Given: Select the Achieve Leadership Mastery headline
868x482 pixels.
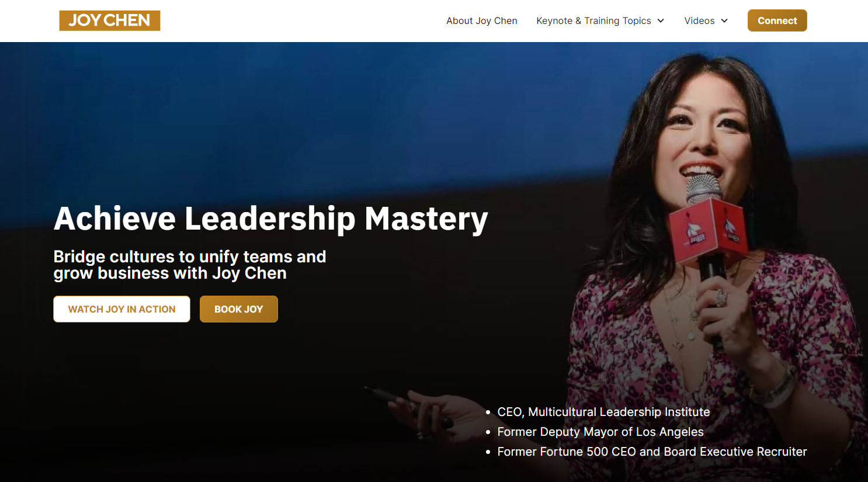Looking at the screenshot, I should pos(270,219).
